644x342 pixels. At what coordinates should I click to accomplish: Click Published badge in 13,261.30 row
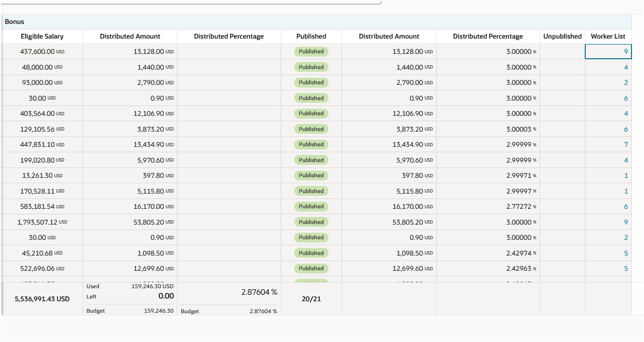[311, 176]
